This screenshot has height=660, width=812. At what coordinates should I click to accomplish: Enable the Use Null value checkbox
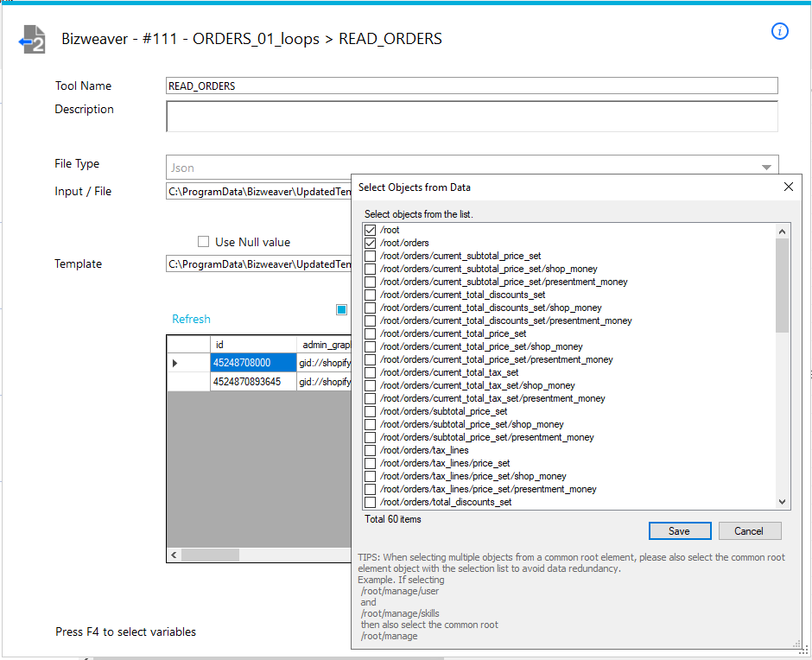(204, 242)
